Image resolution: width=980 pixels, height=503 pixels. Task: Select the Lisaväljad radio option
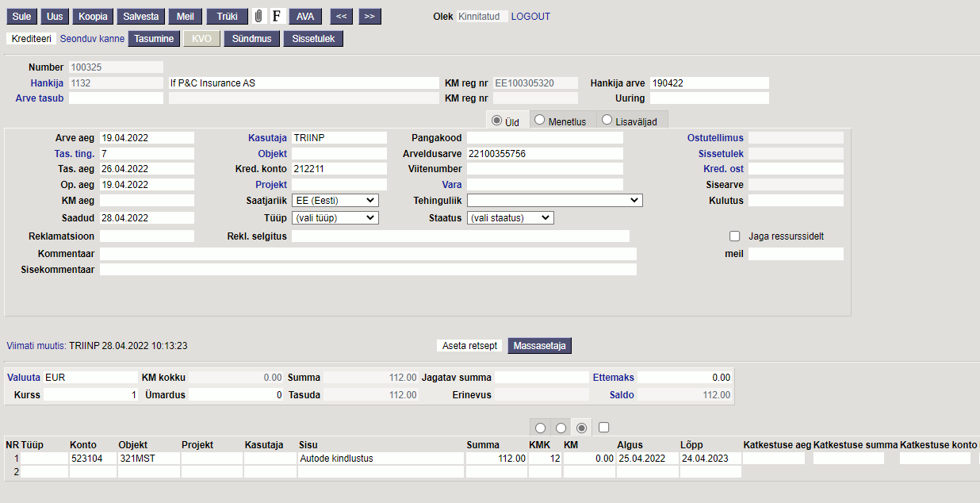coord(607,121)
